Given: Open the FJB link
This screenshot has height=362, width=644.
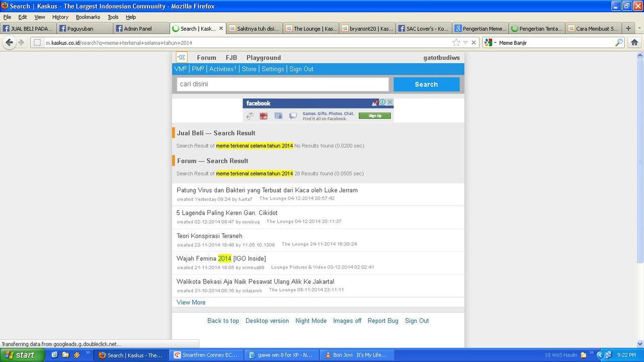Looking at the screenshot, I should pos(231,57).
